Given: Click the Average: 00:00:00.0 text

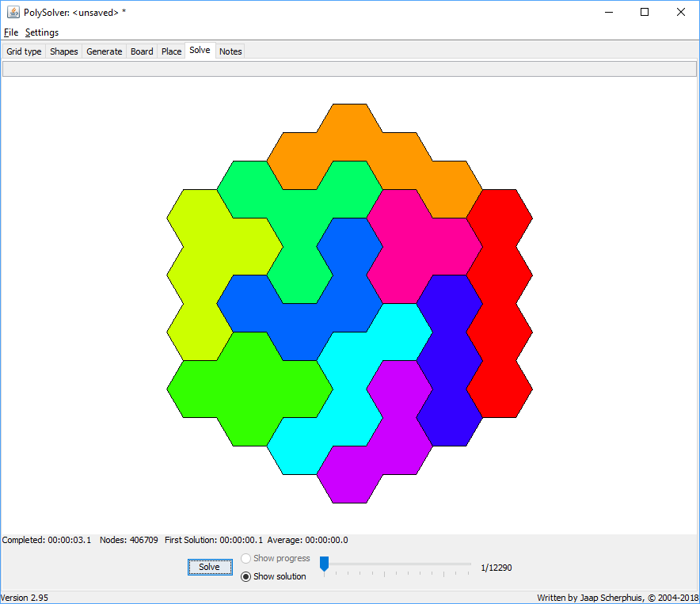Looking at the screenshot, I should (307, 540).
